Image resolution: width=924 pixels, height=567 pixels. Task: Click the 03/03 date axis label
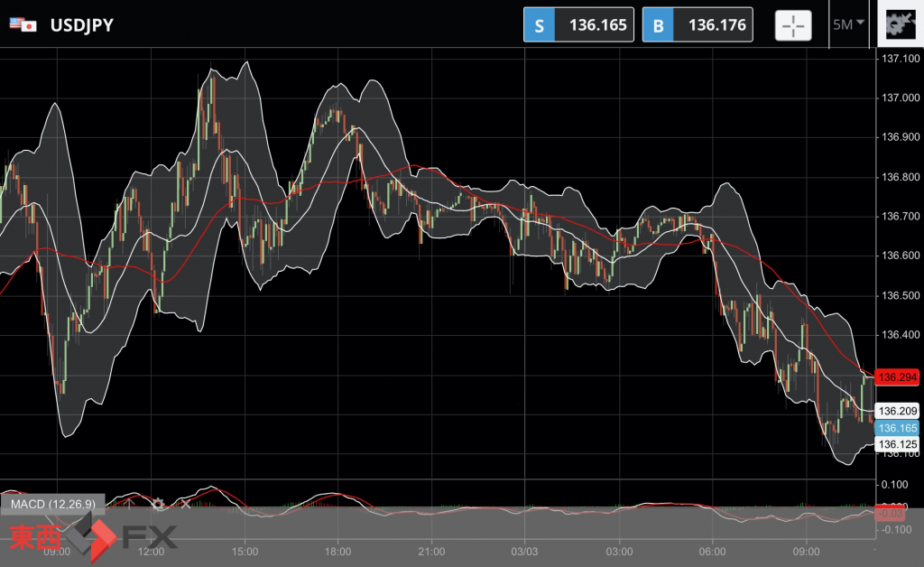click(x=524, y=552)
